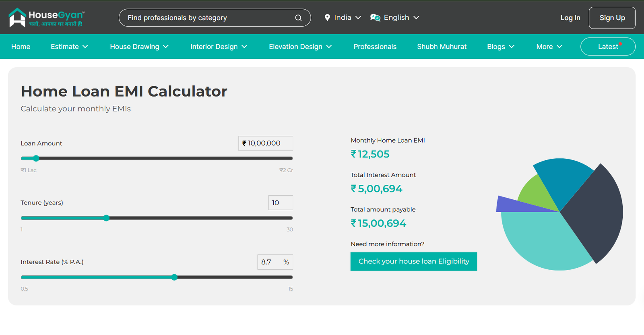Expand the House Drawing menu

pos(139,47)
